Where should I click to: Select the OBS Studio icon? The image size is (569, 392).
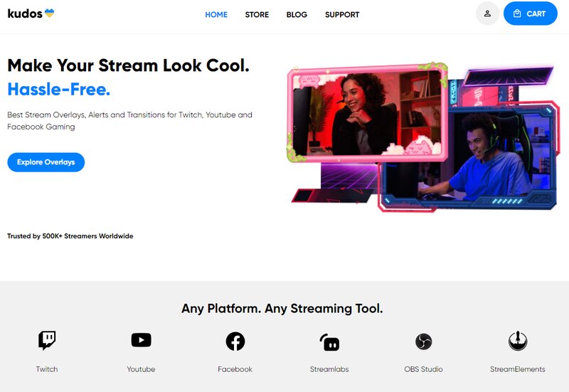click(x=423, y=341)
